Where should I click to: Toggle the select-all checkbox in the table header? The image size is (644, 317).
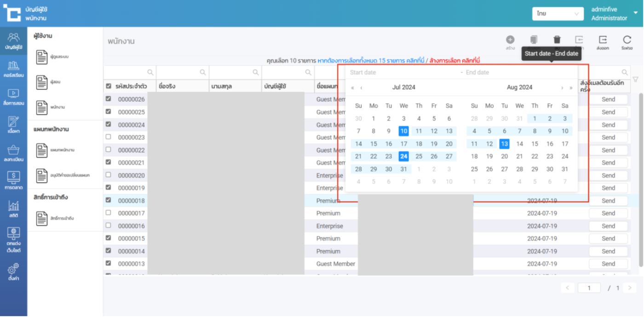(109, 86)
